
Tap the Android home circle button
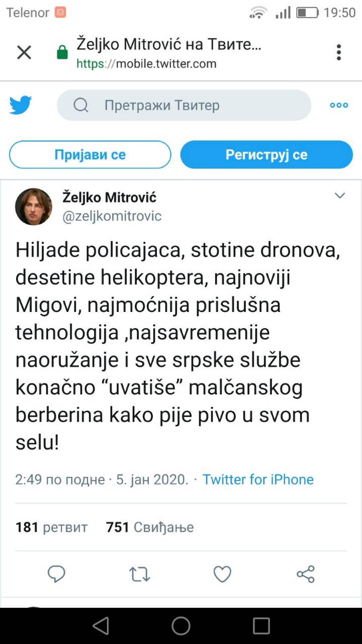pyautogui.click(x=181, y=625)
